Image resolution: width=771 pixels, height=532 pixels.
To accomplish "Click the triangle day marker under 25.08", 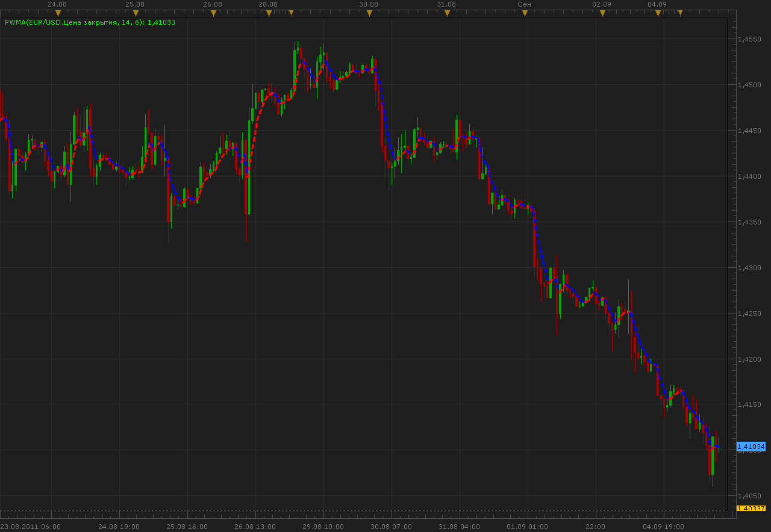I will pos(135,13).
